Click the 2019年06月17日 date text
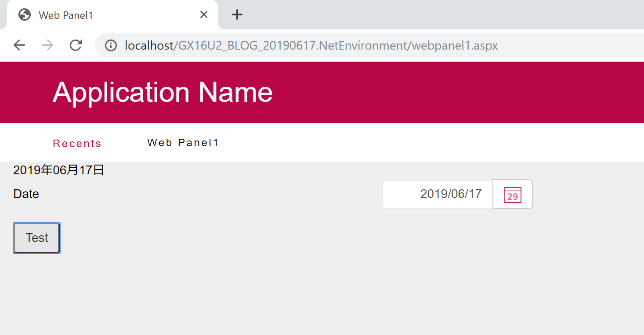 58,170
